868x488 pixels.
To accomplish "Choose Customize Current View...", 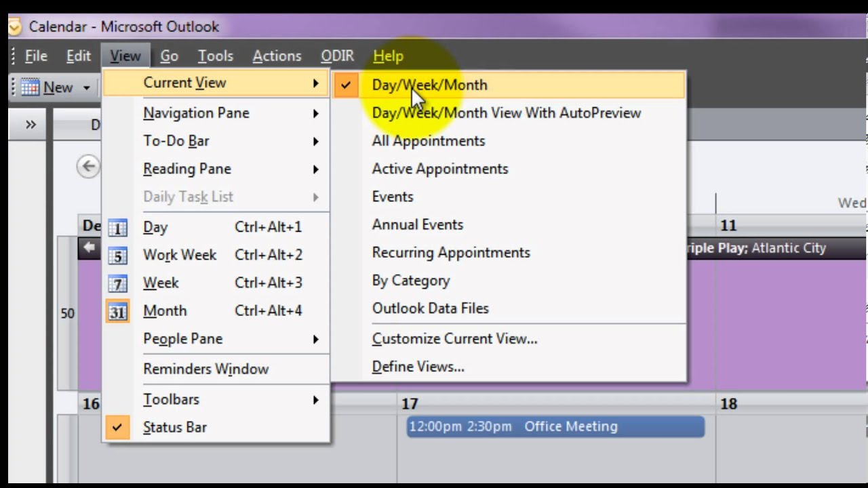I will point(454,339).
